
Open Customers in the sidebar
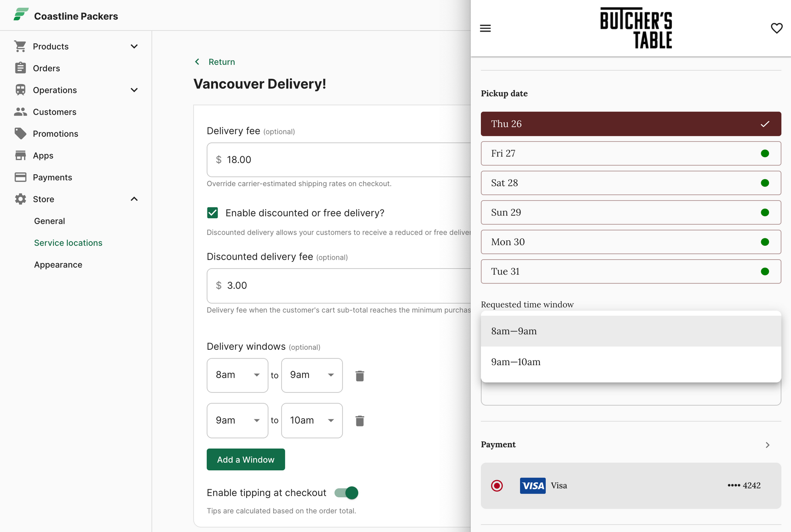(55, 112)
